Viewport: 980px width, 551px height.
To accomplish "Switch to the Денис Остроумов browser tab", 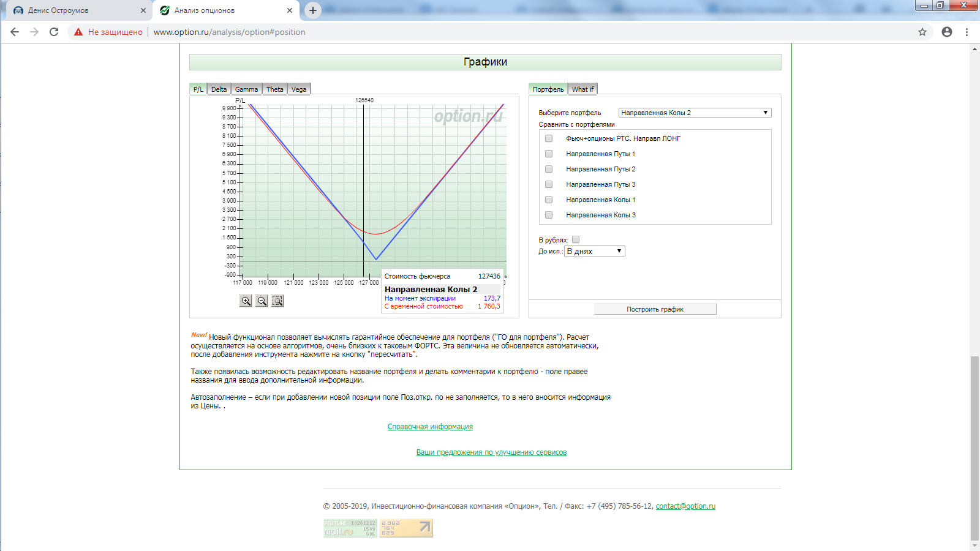I will [77, 10].
